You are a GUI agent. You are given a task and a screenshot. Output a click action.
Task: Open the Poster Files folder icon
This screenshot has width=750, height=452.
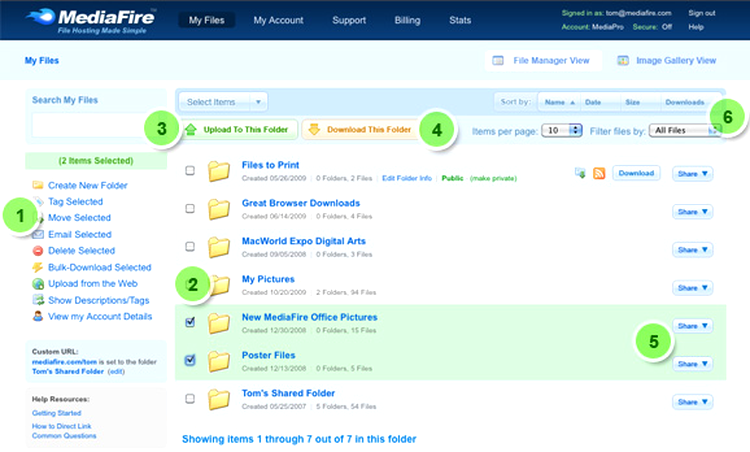219,361
